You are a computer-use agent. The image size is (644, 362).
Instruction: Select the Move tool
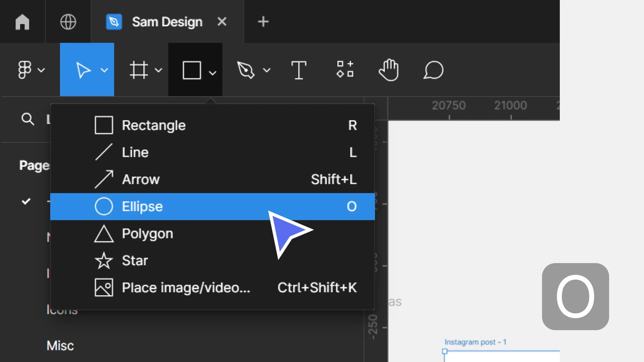83,69
